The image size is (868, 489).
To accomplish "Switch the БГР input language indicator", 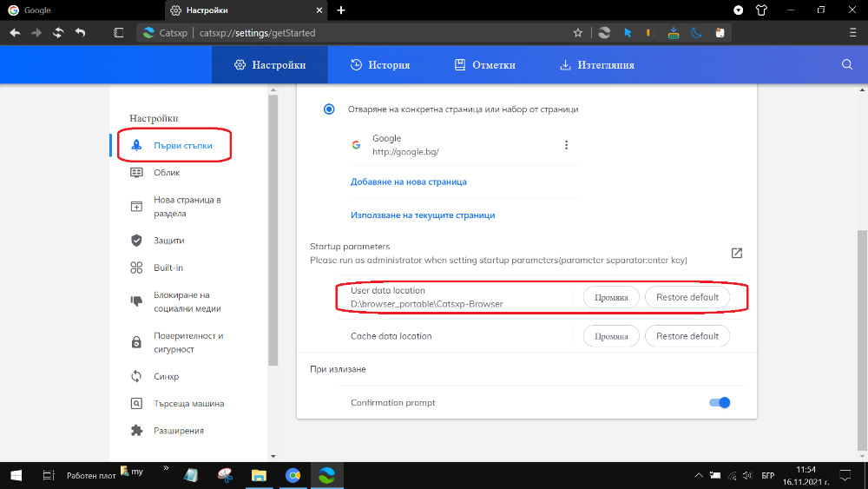I will point(768,475).
